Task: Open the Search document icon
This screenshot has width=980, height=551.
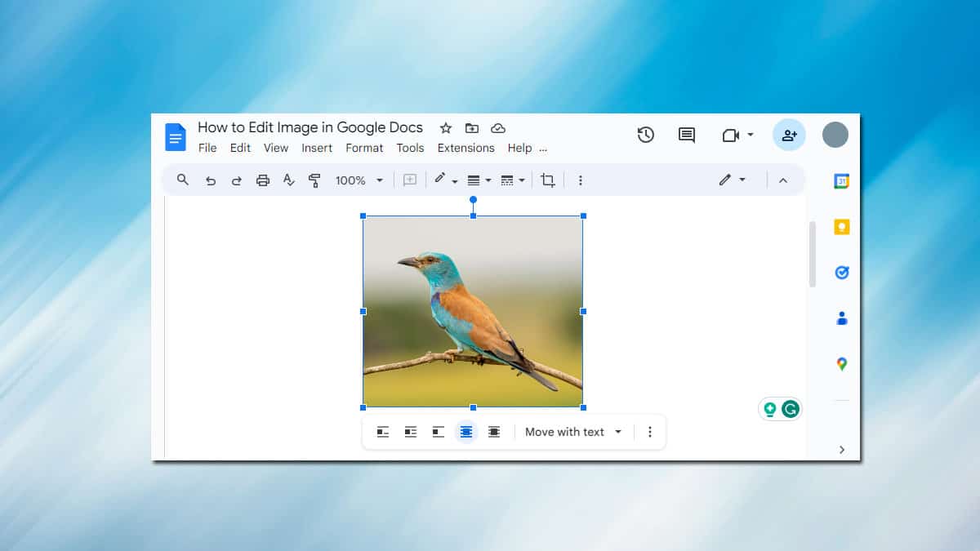Action: (182, 180)
